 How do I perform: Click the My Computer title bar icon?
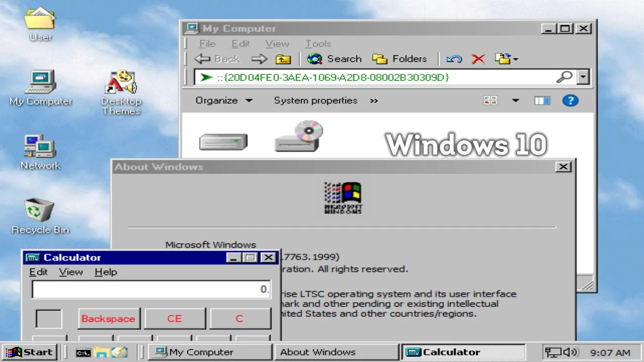192,29
